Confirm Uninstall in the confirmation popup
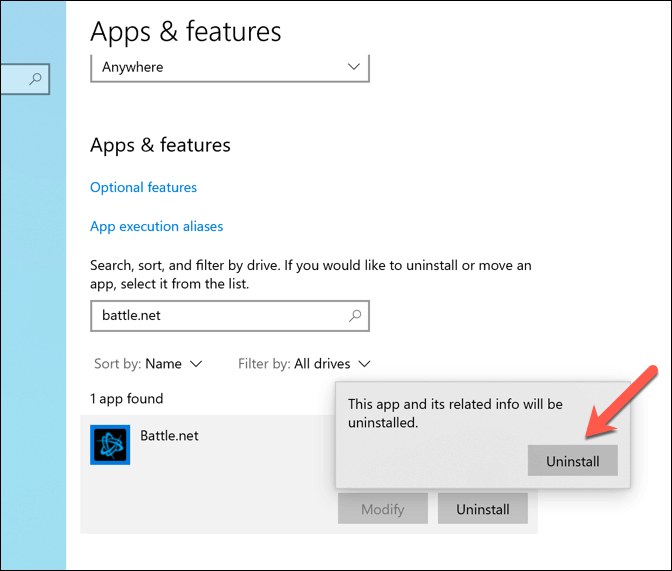The width and height of the screenshot is (672, 571). coord(573,461)
